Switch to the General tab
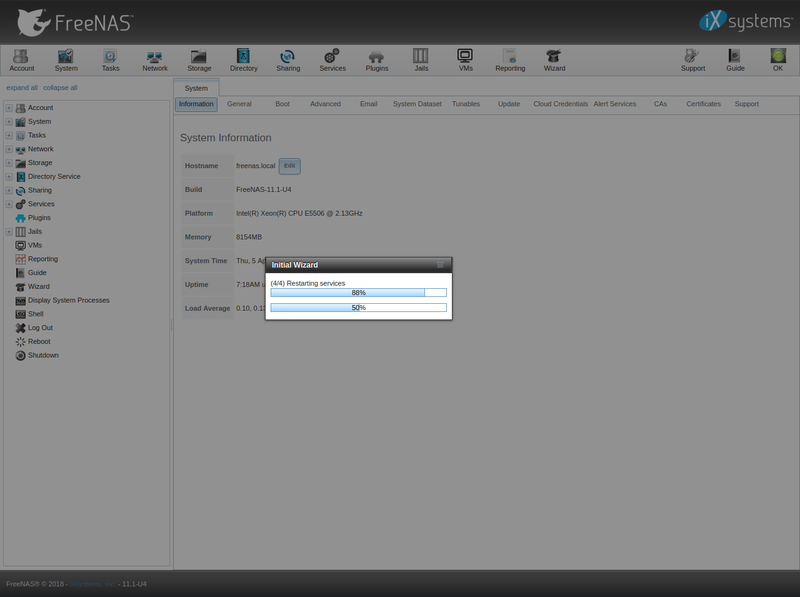The height and width of the screenshot is (597, 800). (x=239, y=104)
